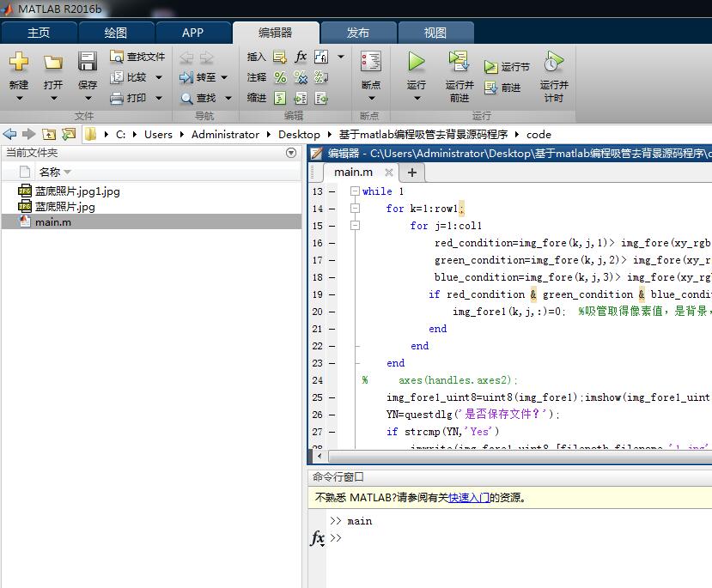
Task: Expand the Save (保存) dropdown arrow
Action: coord(88,98)
